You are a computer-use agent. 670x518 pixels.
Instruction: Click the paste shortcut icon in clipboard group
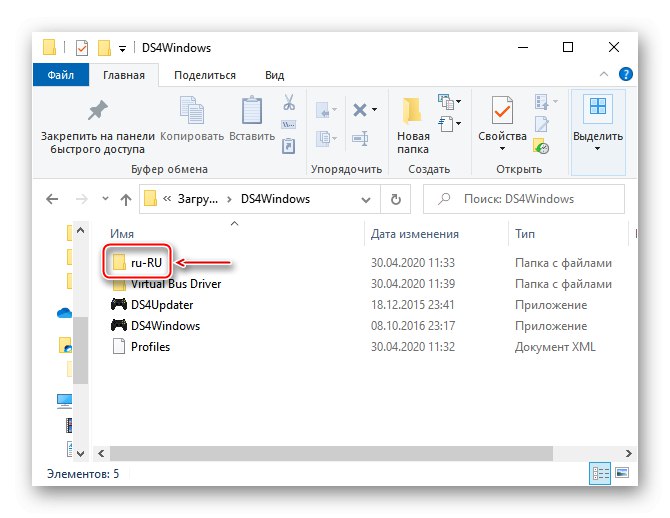(288, 146)
